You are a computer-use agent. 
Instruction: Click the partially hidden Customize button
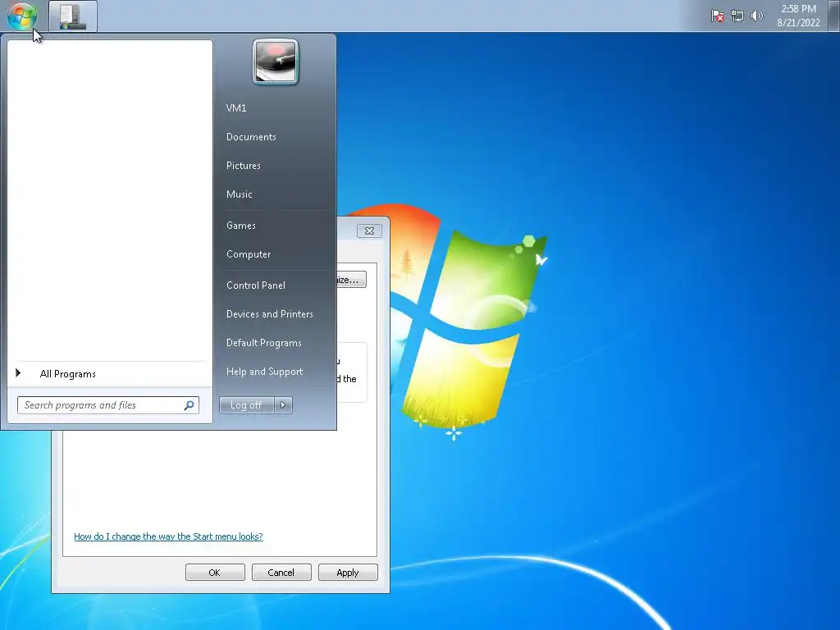click(351, 280)
